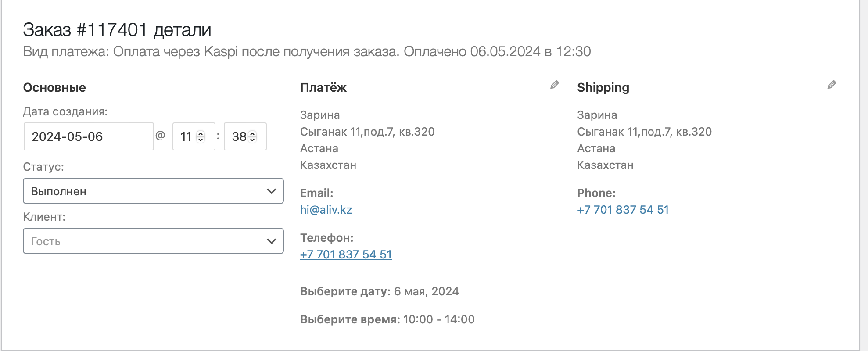Focus the hour input showing 11
Screen dimensions: 868x351
(x=186, y=136)
